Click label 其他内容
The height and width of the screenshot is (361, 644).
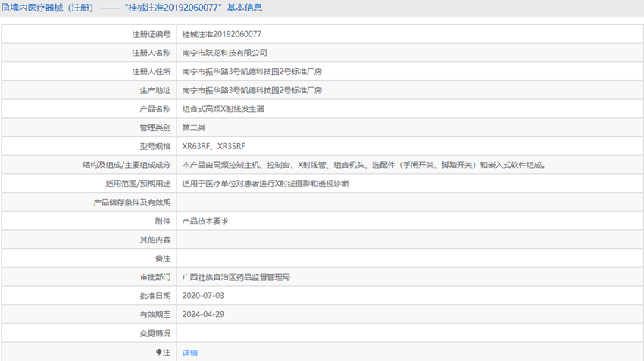pos(155,240)
